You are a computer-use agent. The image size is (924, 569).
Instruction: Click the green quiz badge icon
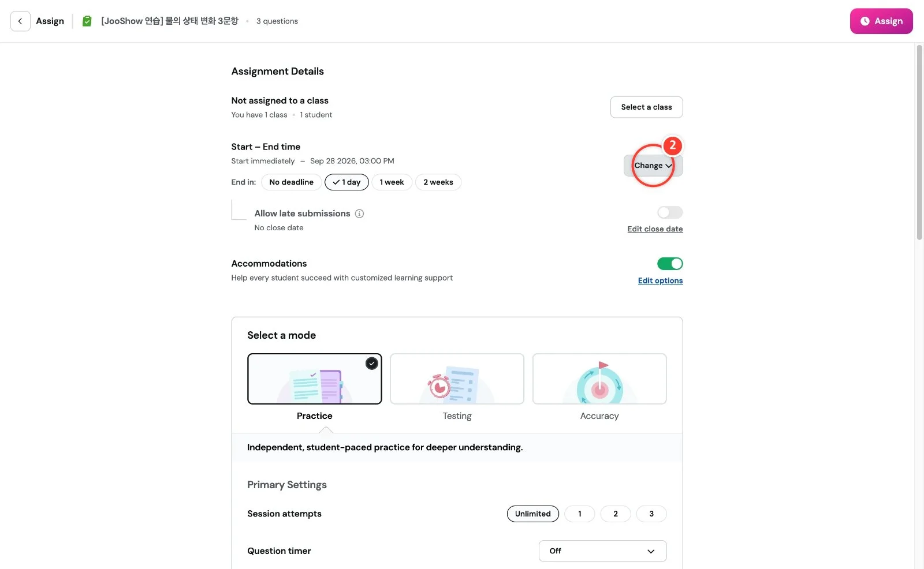pos(87,21)
